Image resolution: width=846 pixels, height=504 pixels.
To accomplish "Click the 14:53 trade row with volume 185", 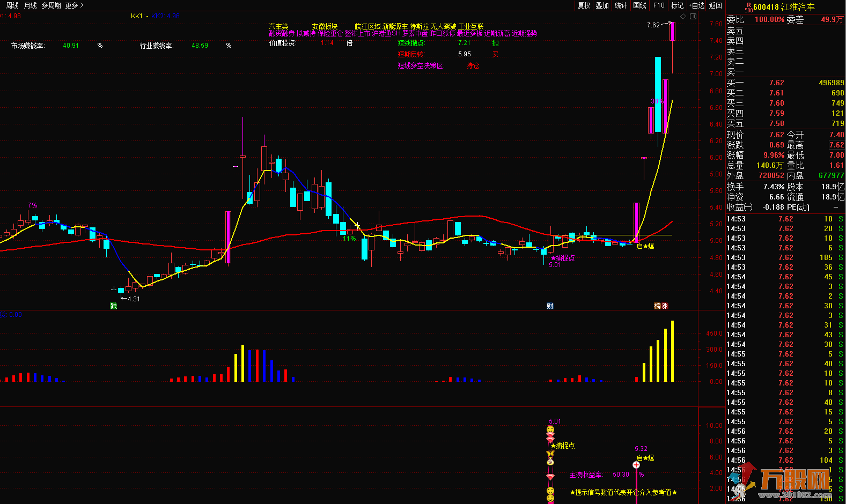I will [785, 258].
